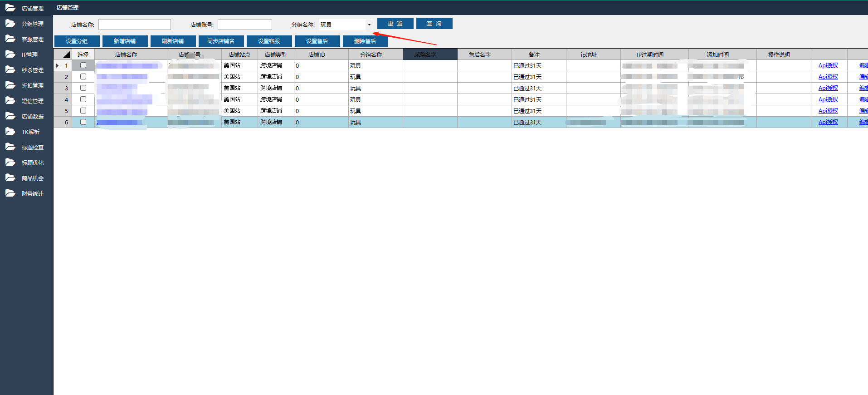Click the folder icon beside 财务统计
The image size is (868, 395).
(x=10, y=193)
